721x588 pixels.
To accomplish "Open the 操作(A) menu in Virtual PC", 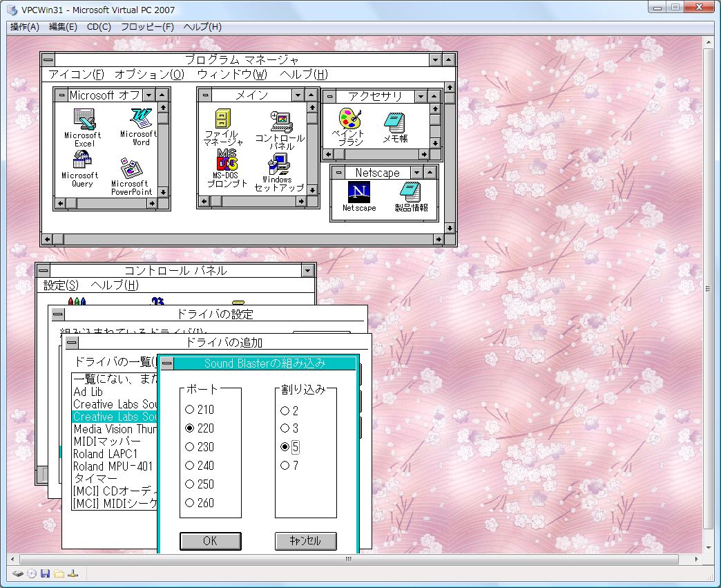I will 24,27.
